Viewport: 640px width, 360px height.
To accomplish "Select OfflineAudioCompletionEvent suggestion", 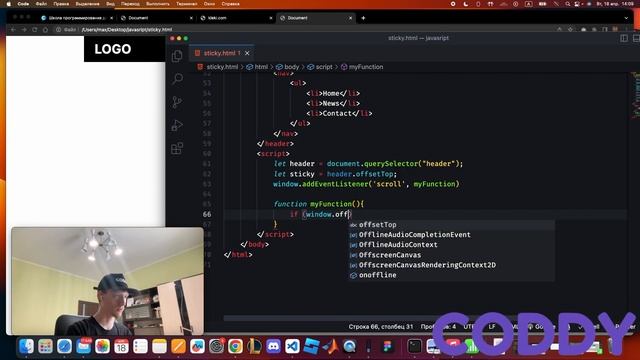I will pos(451,235).
